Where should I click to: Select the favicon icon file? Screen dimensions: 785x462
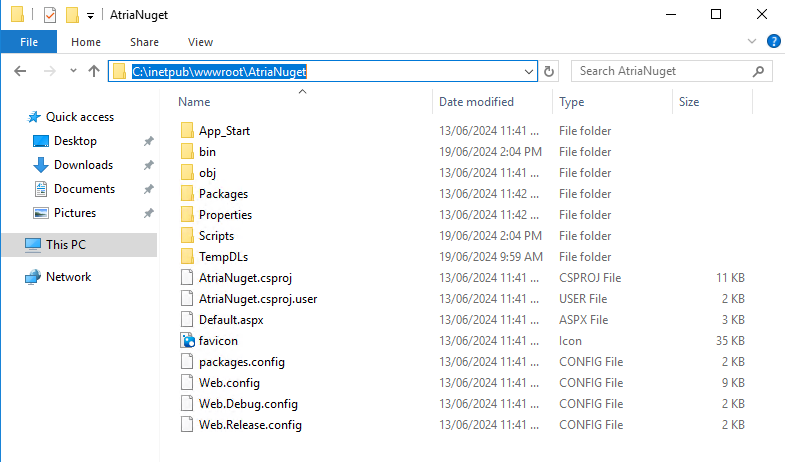187,340
